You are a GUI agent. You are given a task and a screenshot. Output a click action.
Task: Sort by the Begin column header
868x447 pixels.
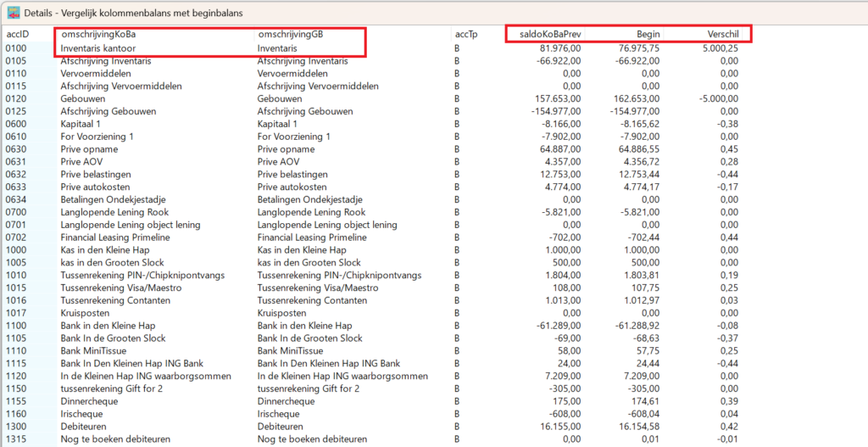pyautogui.click(x=648, y=34)
